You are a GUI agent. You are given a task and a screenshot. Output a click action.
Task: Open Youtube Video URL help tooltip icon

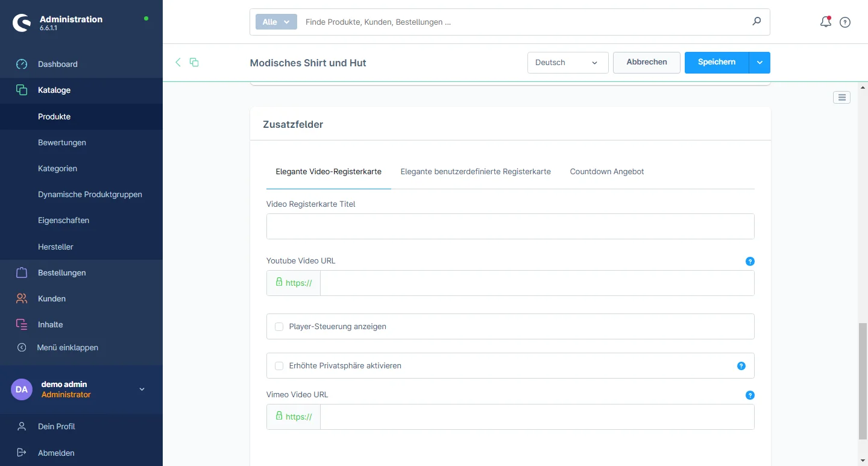point(750,261)
